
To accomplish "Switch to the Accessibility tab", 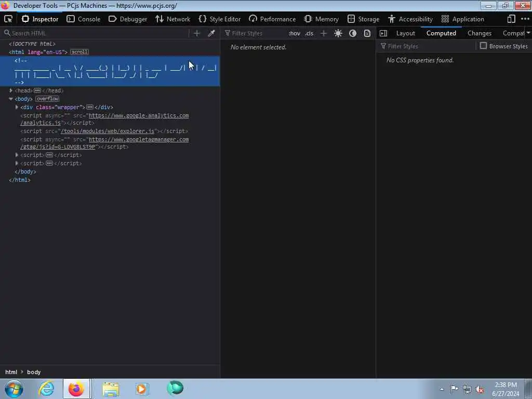I will [x=410, y=19].
